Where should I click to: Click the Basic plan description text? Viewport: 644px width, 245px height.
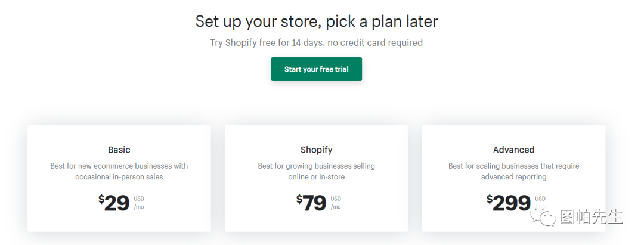(x=119, y=171)
